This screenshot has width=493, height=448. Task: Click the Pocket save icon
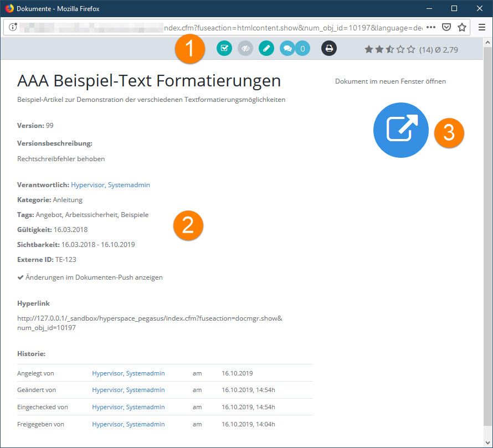tap(446, 27)
